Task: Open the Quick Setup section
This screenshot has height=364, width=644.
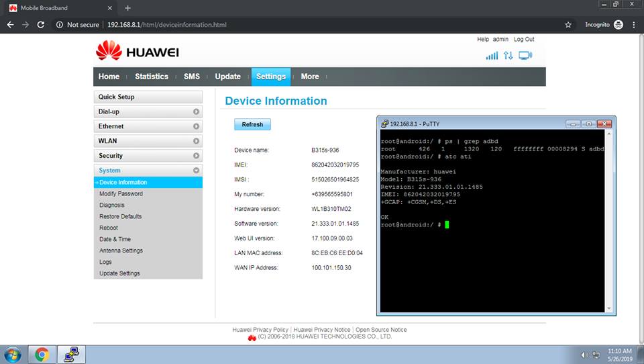Action: click(148, 97)
